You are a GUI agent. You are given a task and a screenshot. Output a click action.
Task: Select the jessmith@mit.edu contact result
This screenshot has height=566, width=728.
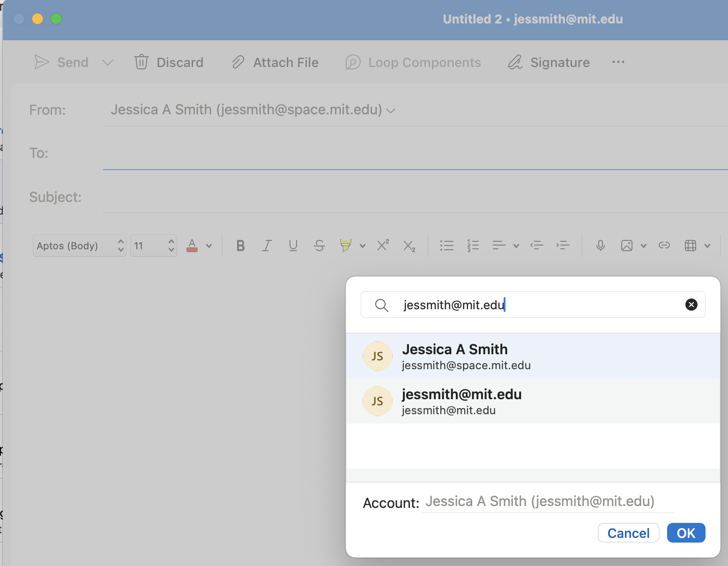click(533, 401)
